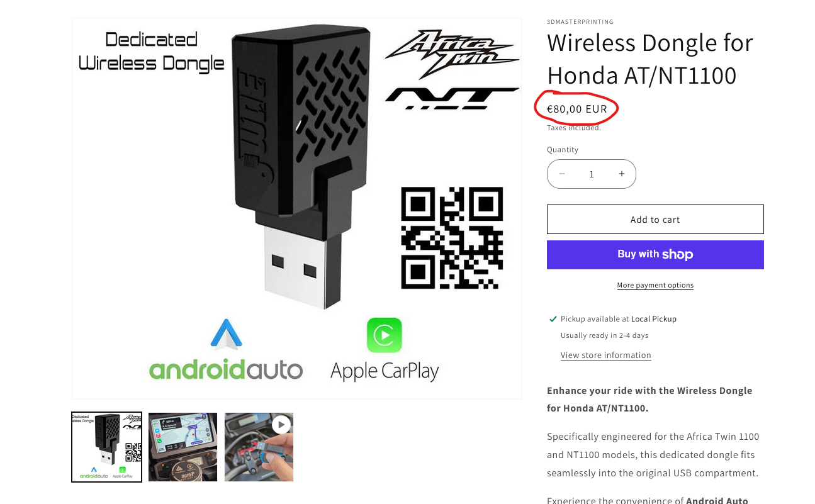The width and height of the screenshot is (815, 504).
Task: Decrease quantity with the minus icon
Action: pyautogui.click(x=562, y=174)
